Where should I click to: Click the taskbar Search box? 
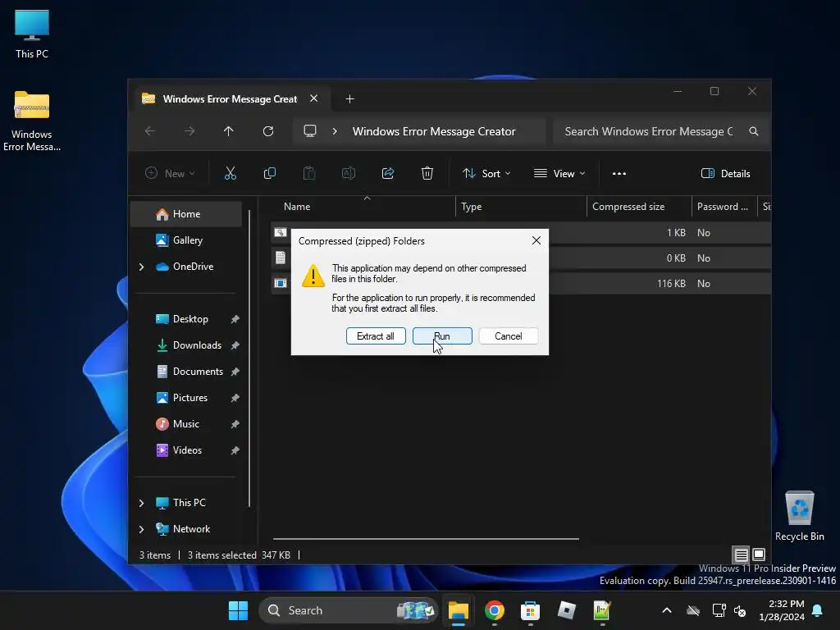click(348, 610)
